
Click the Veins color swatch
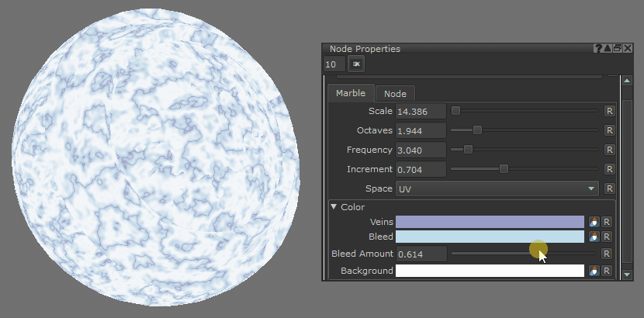point(490,222)
